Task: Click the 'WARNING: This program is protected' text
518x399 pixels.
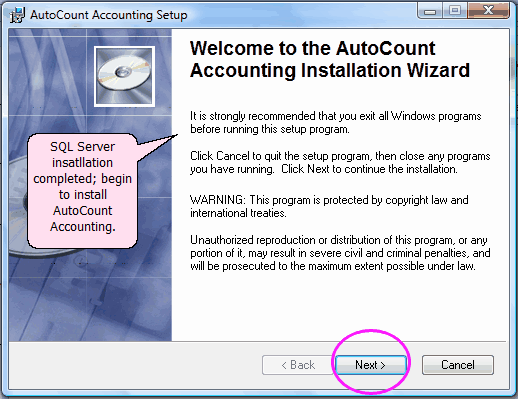Action: (x=329, y=206)
